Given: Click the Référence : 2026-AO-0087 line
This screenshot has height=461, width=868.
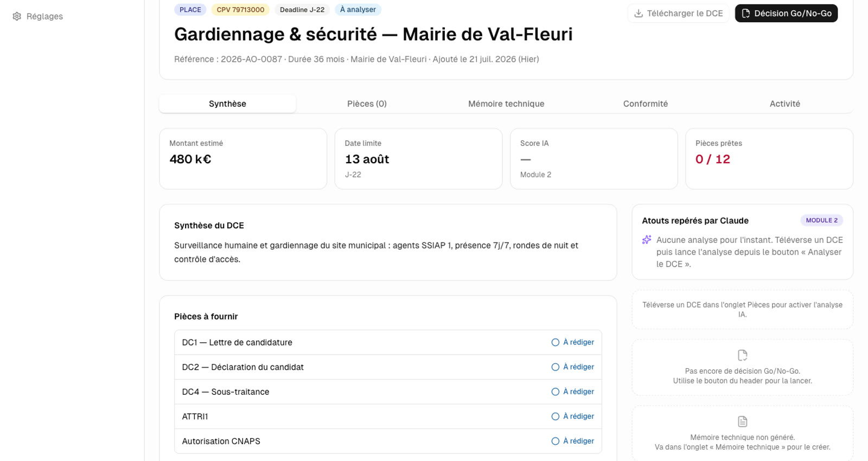Looking at the screenshot, I should pyautogui.click(x=356, y=59).
